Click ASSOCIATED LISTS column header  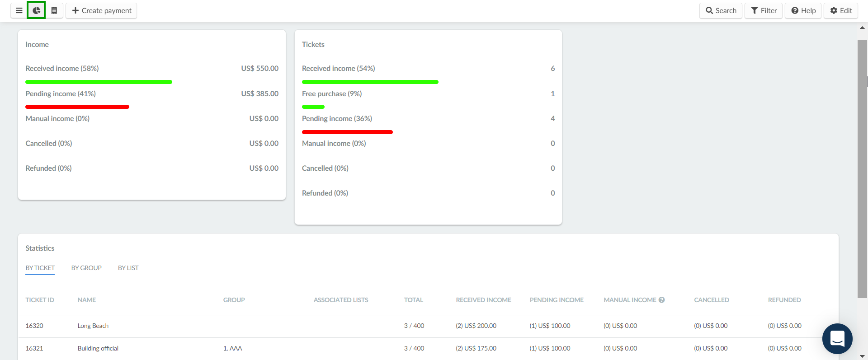[x=341, y=300]
